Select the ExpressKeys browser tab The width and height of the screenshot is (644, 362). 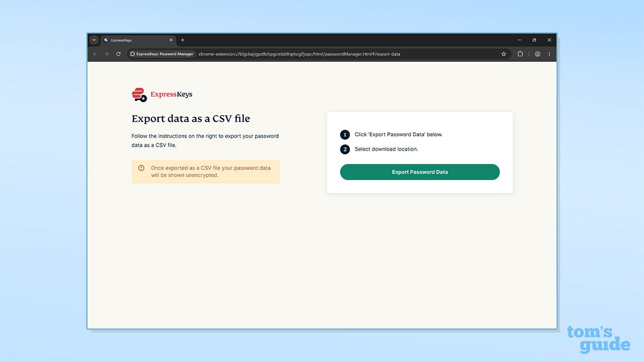tap(138, 40)
